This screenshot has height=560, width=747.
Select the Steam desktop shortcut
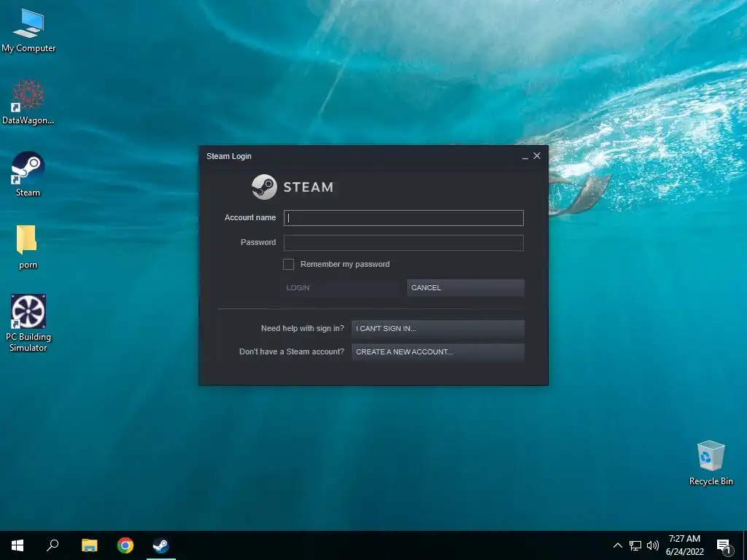point(28,174)
